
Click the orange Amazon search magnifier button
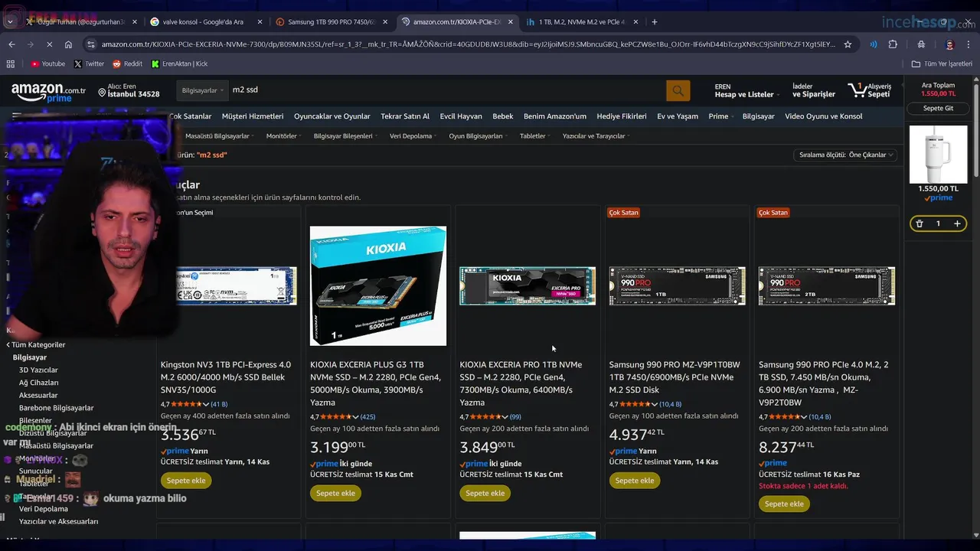(678, 91)
